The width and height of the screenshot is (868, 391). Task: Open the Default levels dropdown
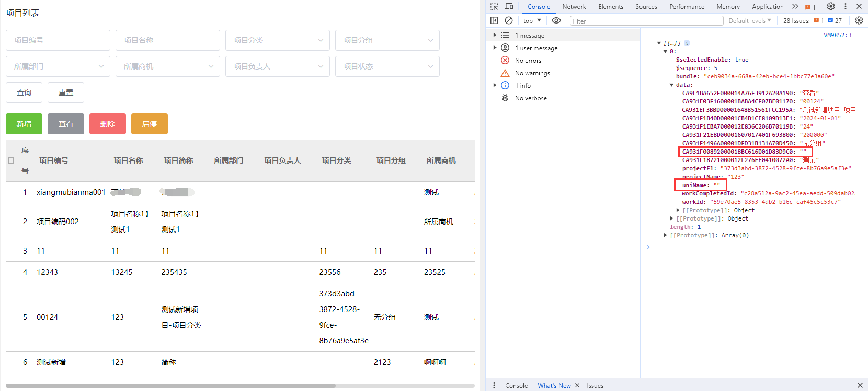coord(749,21)
